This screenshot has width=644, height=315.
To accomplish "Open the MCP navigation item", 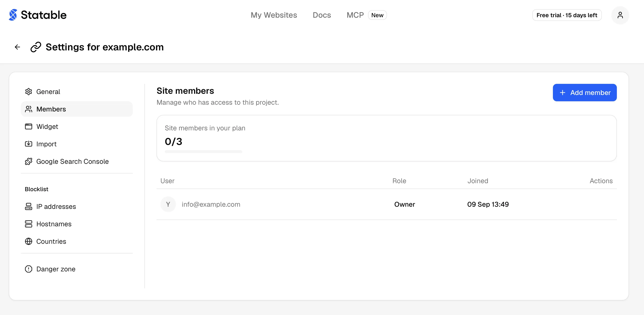I will coord(355,15).
